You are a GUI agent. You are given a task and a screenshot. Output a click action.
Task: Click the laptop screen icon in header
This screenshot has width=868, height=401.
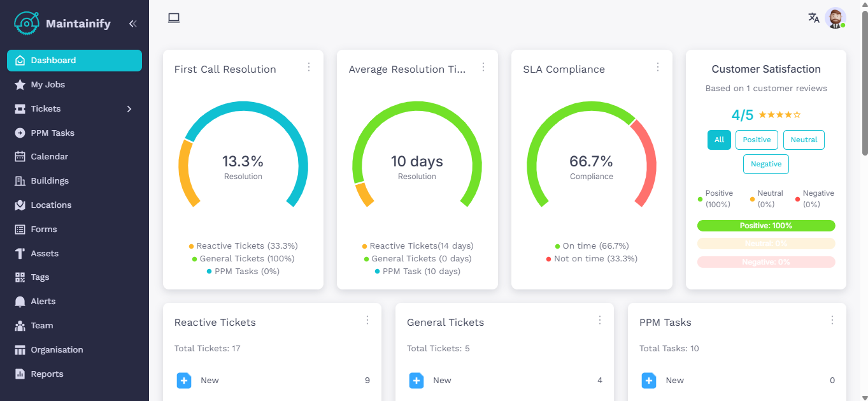[174, 18]
